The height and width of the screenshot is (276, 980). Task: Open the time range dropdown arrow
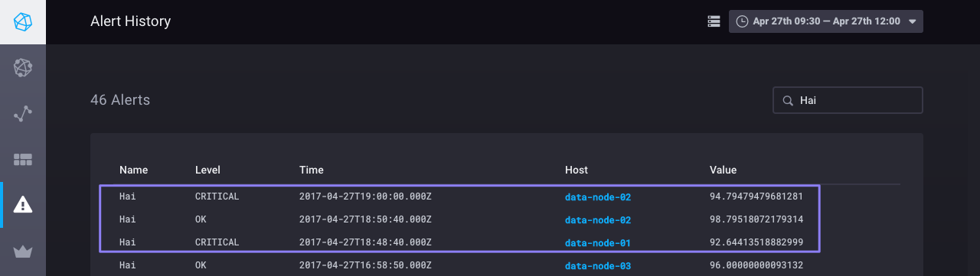coord(912,22)
